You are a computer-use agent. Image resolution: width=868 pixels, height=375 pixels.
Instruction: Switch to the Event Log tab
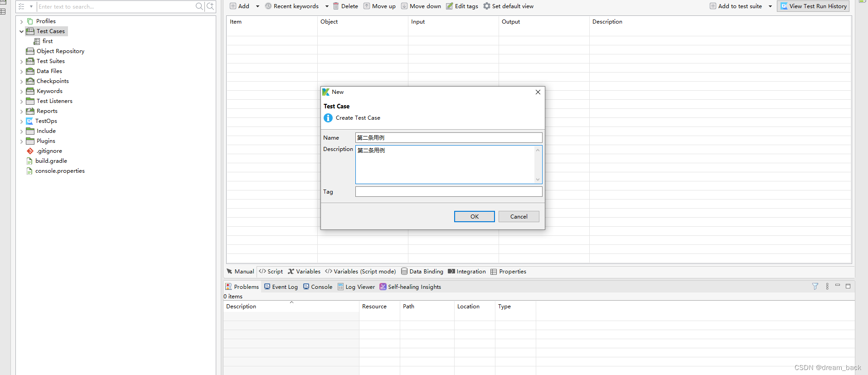(x=281, y=287)
